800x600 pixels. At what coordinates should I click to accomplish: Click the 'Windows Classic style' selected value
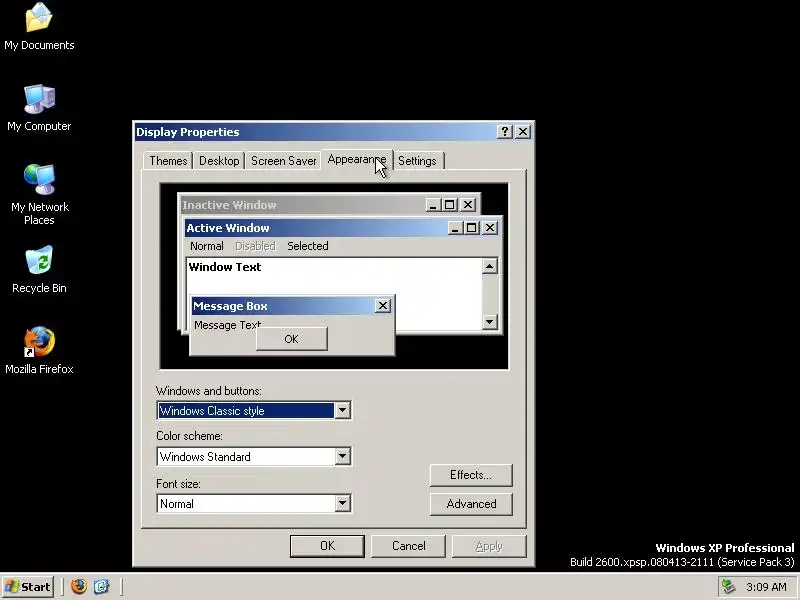(x=245, y=411)
